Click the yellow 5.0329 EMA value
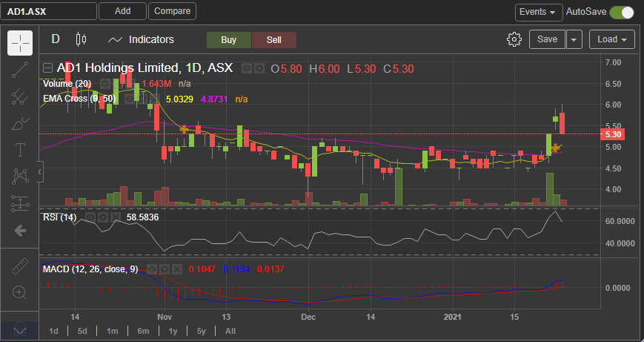Image resolution: width=644 pixels, height=342 pixels. coord(179,99)
